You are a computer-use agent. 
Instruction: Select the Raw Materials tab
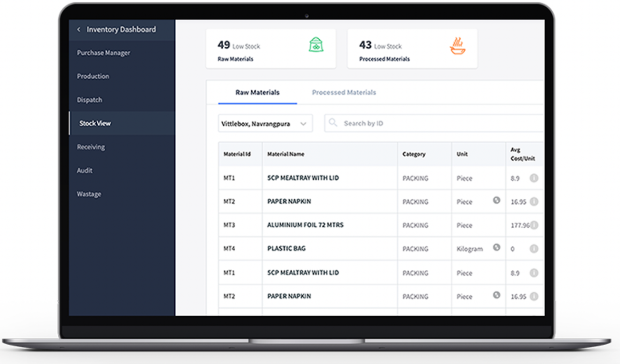click(258, 92)
